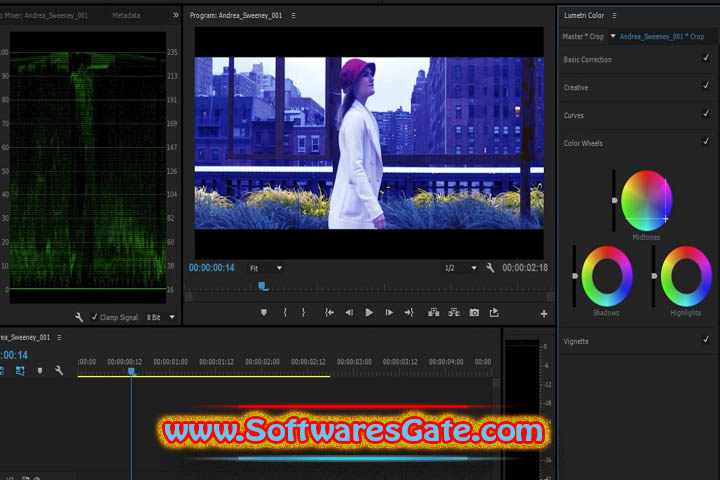Click 00:00:02:00 on timeline ruler
Image resolution: width=720 pixels, height=480 pixels.
(262, 362)
